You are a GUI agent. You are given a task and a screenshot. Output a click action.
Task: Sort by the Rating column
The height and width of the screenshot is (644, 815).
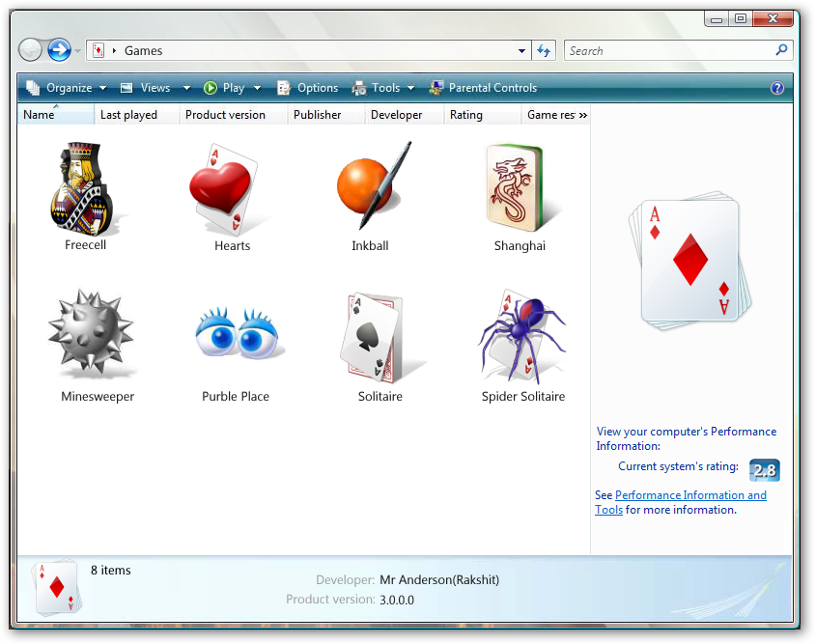coord(483,114)
